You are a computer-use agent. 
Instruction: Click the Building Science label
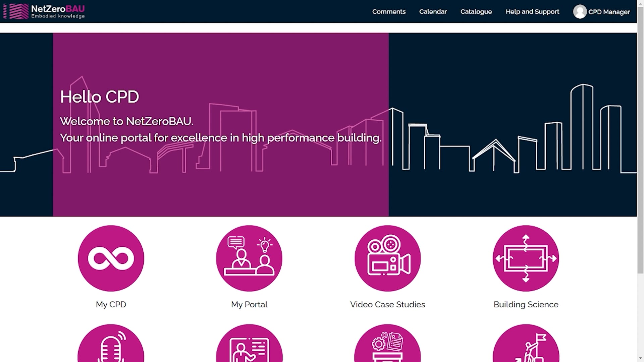pyautogui.click(x=525, y=304)
